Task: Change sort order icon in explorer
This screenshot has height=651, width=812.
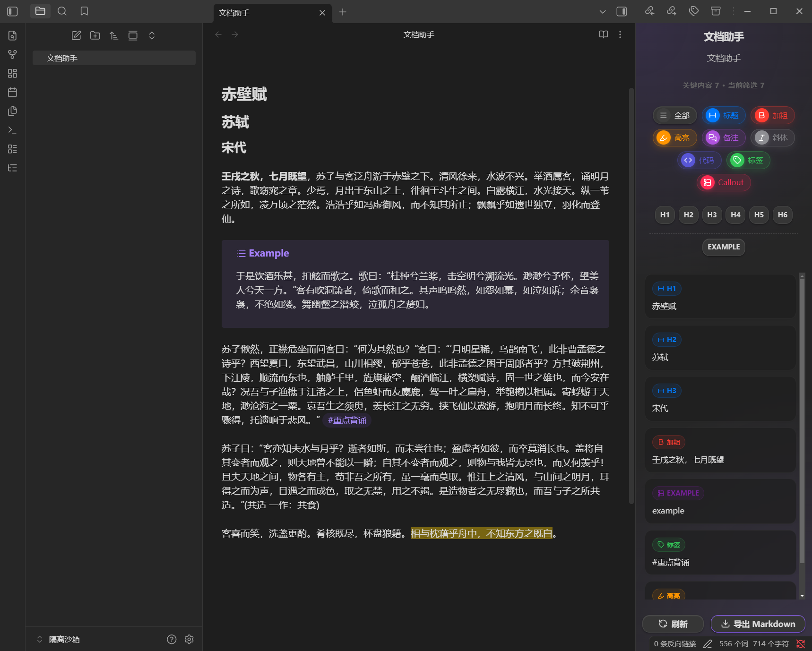Action: click(114, 35)
